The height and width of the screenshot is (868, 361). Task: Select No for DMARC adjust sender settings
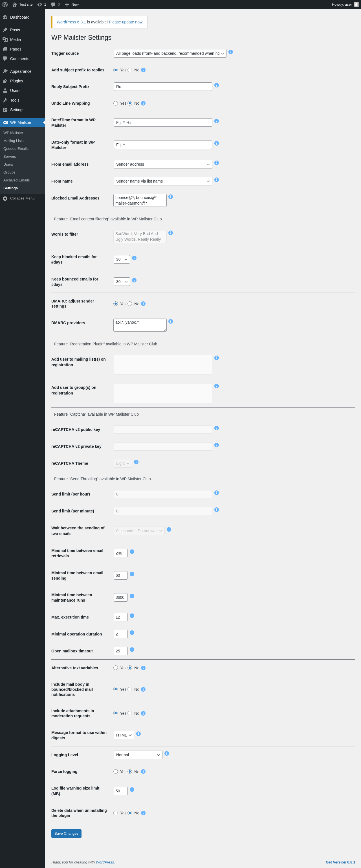(130, 304)
